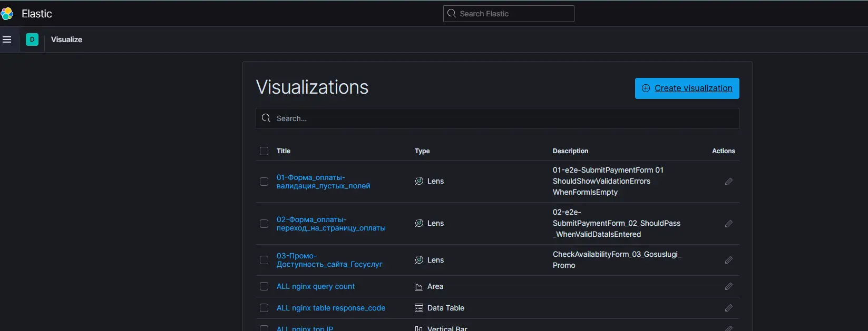Image resolution: width=868 pixels, height=331 pixels.
Task: Open the hamburger navigation menu
Action: pos(7,39)
